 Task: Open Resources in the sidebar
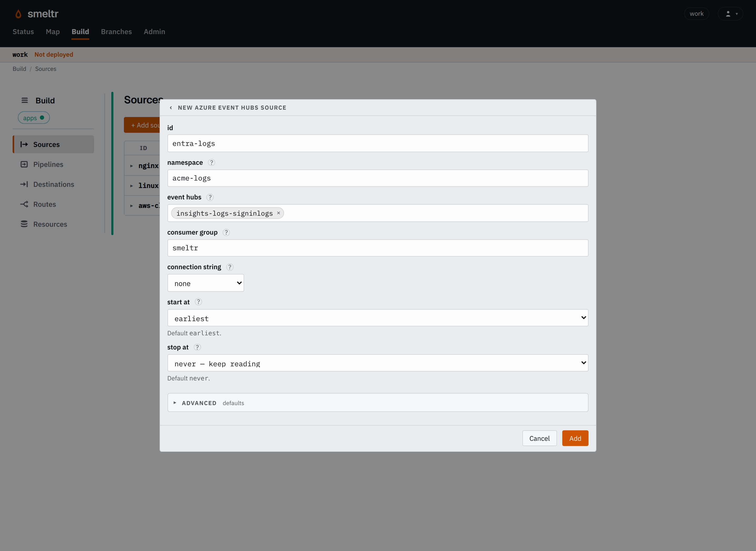[x=53, y=225]
